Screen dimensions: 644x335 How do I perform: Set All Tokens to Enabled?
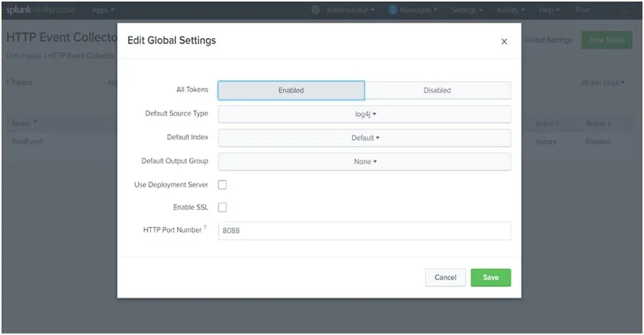click(x=291, y=91)
